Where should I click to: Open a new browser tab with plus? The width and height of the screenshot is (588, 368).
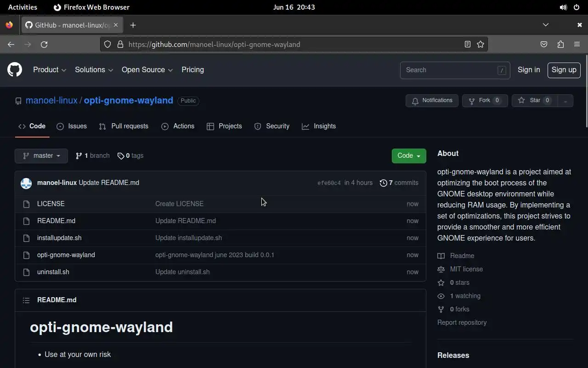tap(133, 25)
